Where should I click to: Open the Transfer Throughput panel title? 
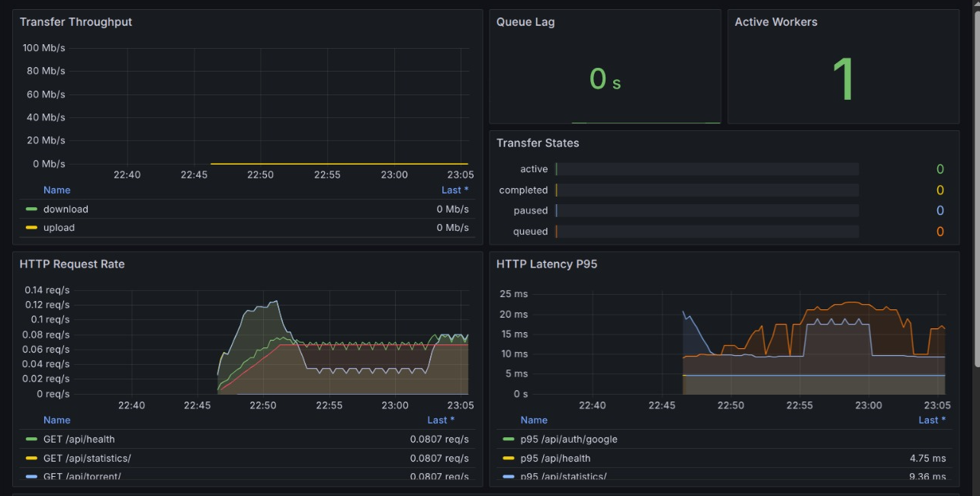tap(76, 22)
